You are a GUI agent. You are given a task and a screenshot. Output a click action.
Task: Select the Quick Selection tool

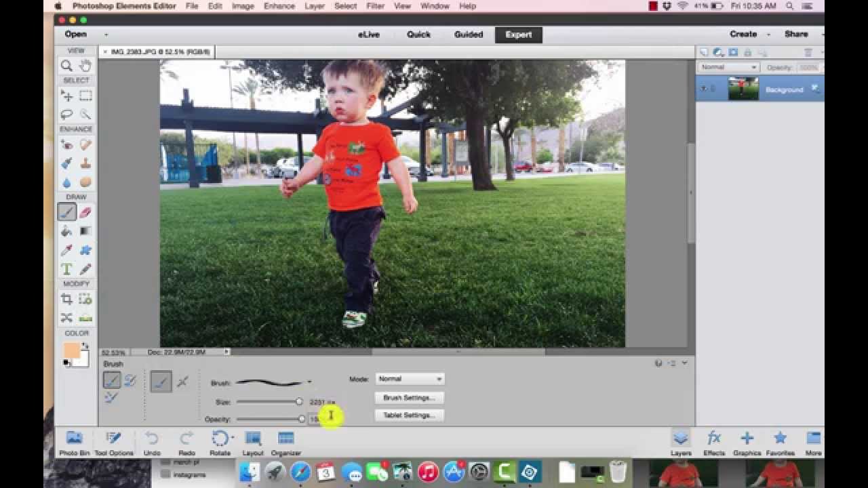pyautogui.click(x=85, y=115)
